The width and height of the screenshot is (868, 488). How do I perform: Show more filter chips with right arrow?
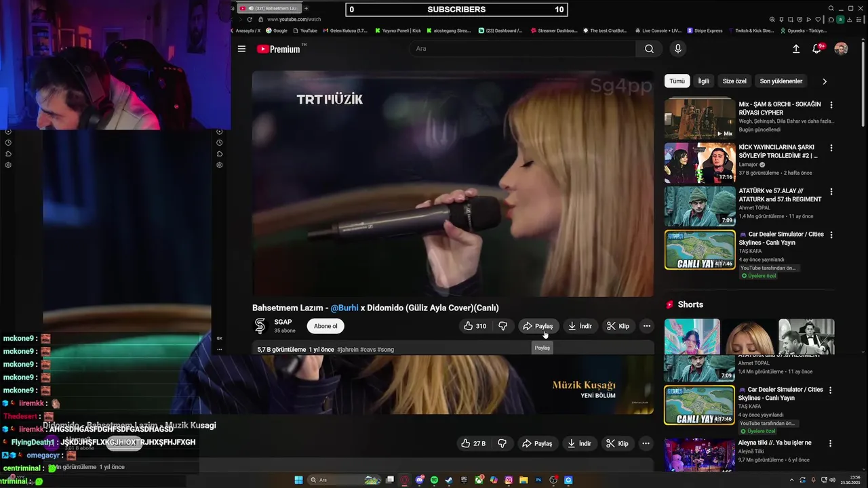click(x=825, y=81)
